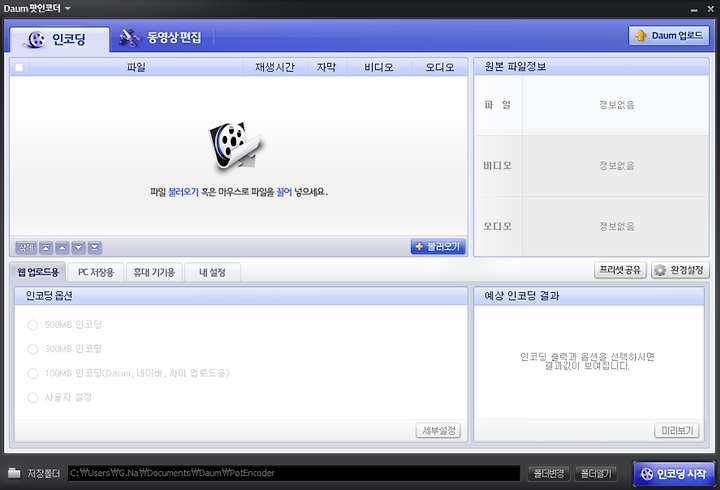Select the 사용자 설정 radio option

coord(33,398)
